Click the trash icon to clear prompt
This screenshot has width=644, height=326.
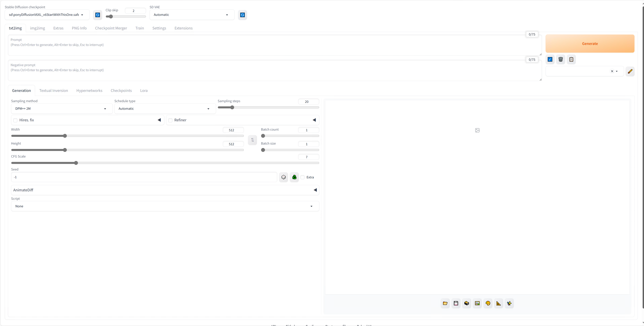click(x=560, y=59)
